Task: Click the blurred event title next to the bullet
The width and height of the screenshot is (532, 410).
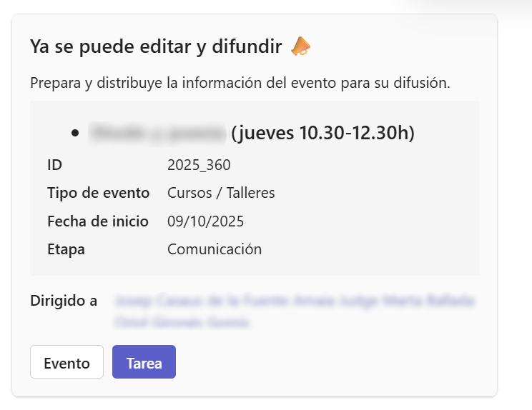Action: [157, 133]
